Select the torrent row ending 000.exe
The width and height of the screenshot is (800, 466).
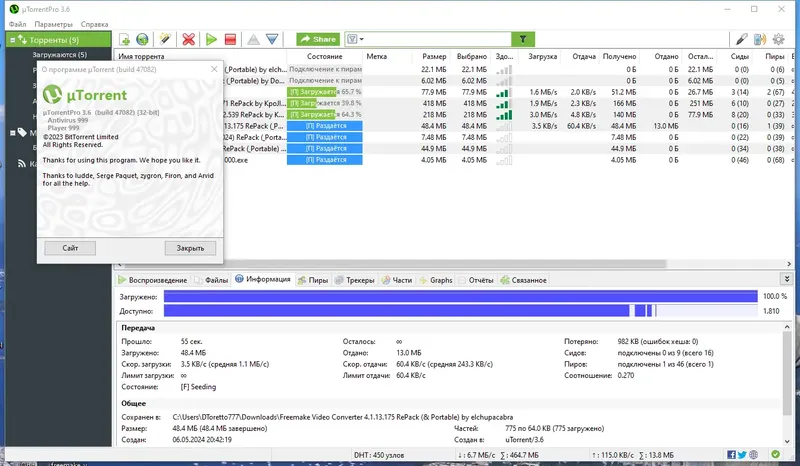tap(455, 160)
